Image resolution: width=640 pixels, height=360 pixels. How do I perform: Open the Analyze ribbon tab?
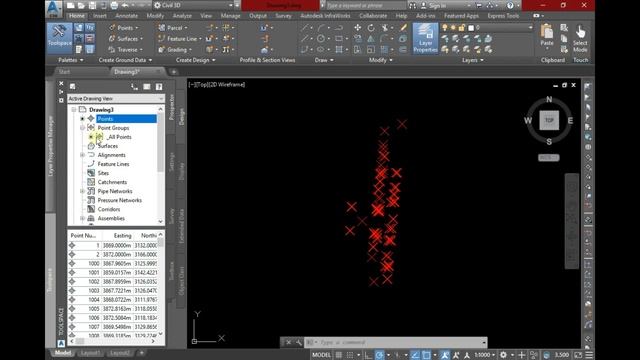[x=182, y=16]
